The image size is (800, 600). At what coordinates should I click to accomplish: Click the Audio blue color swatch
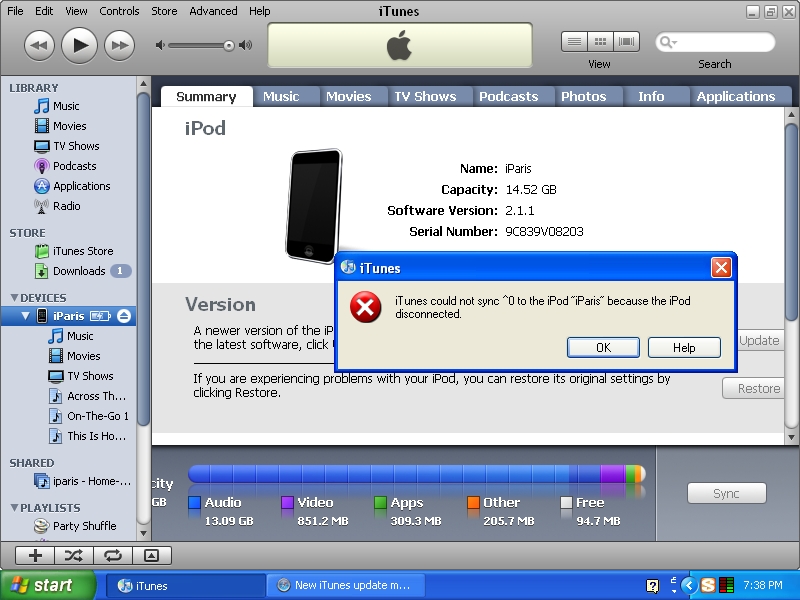tap(194, 503)
